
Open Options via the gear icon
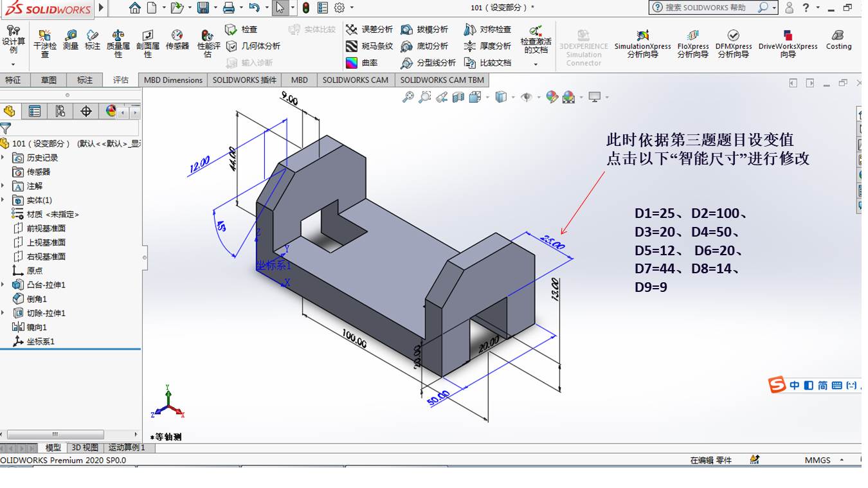tap(339, 8)
